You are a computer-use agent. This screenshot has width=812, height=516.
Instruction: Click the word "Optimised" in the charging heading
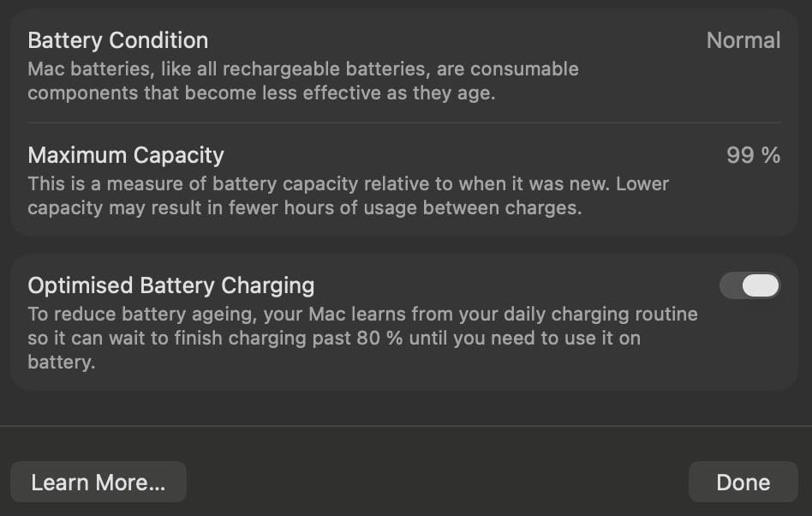tap(79, 285)
